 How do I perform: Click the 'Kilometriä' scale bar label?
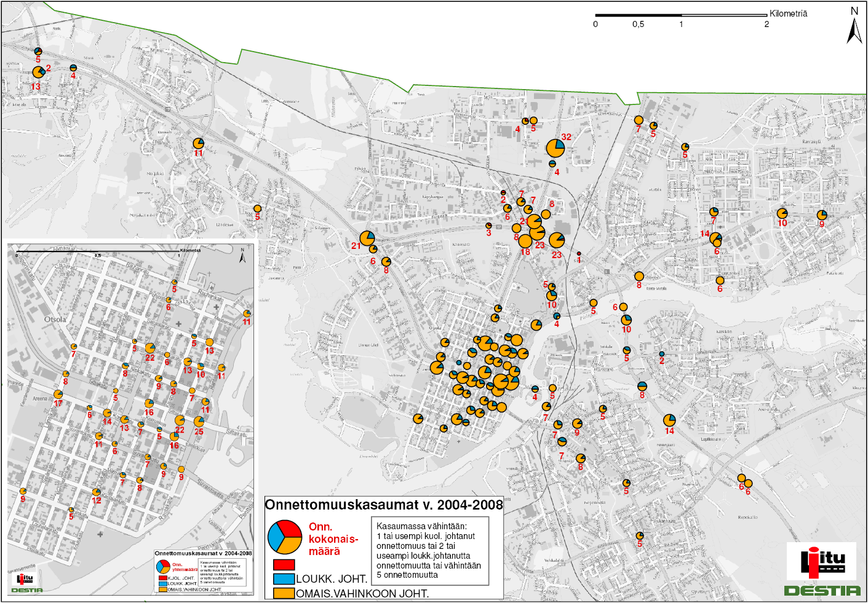click(788, 14)
